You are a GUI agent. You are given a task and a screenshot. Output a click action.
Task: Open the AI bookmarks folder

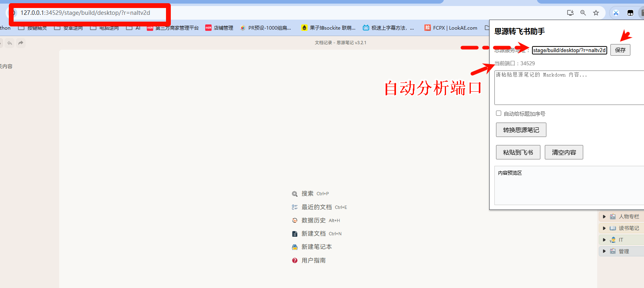134,28
